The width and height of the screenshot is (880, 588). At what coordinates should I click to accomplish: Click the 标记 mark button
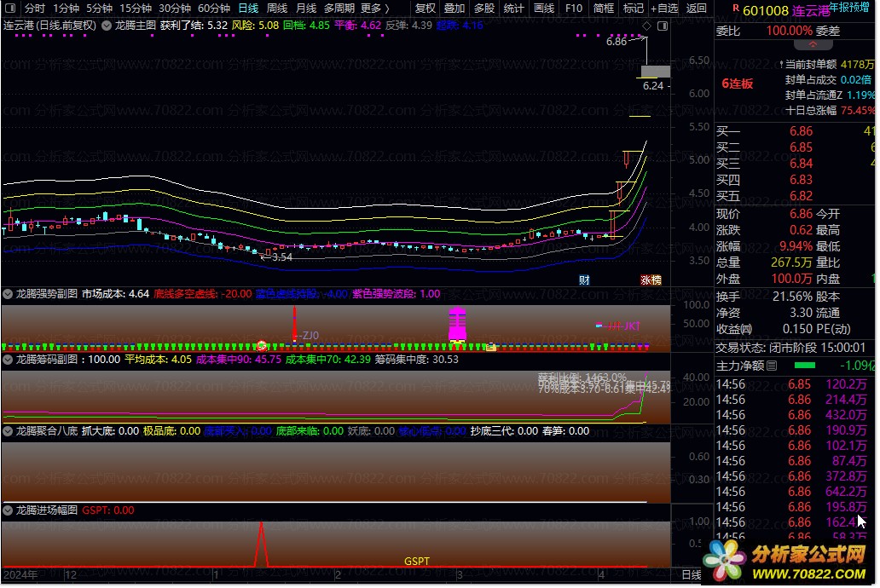(x=634, y=8)
